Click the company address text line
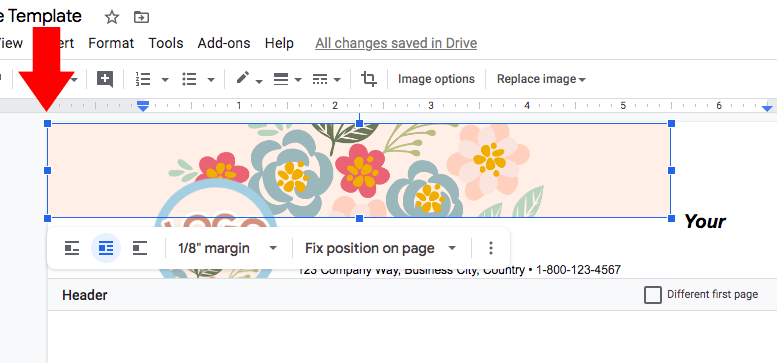Screen dimensions: 777x363 pyautogui.click(x=459, y=270)
